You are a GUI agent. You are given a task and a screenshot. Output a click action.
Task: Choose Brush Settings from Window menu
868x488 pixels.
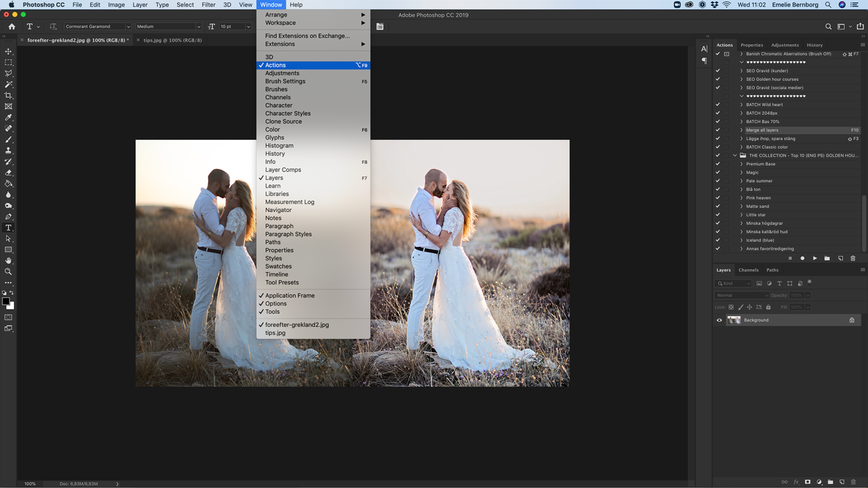[285, 82]
